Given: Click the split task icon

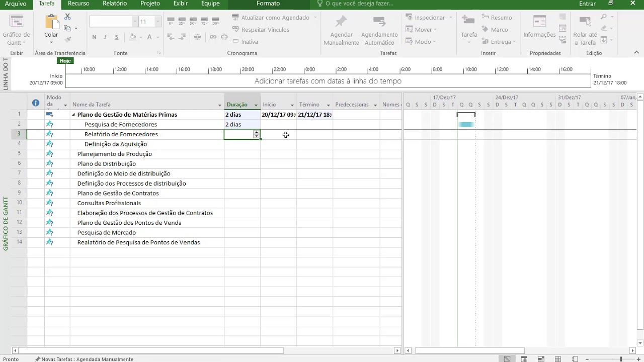Looking at the screenshot, I should pos(197,37).
